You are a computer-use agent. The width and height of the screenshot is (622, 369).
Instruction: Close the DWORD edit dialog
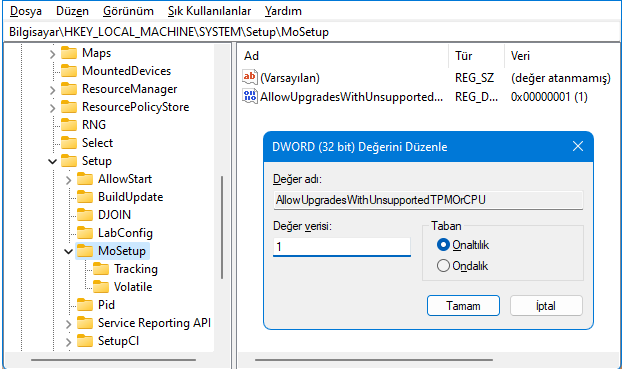[x=578, y=146]
